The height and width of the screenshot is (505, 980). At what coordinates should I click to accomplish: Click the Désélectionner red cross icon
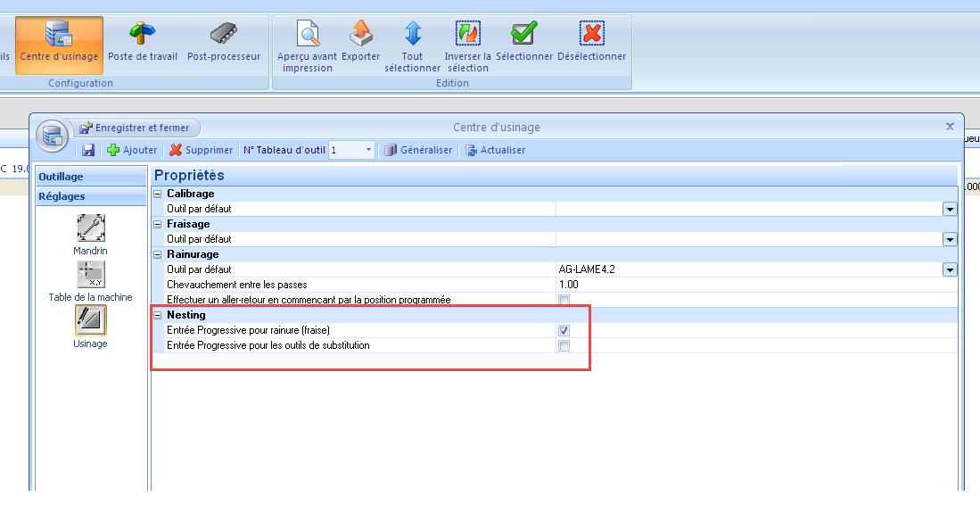(591, 36)
